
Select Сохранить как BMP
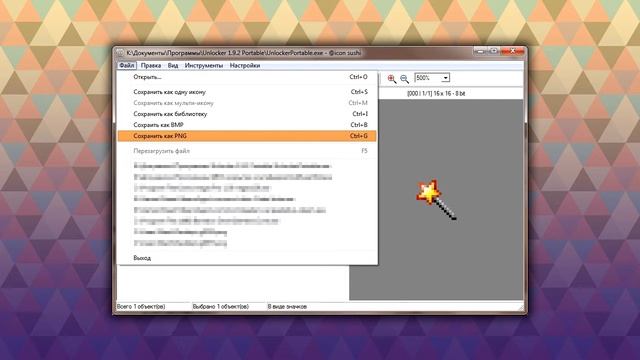click(x=247, y=125)
